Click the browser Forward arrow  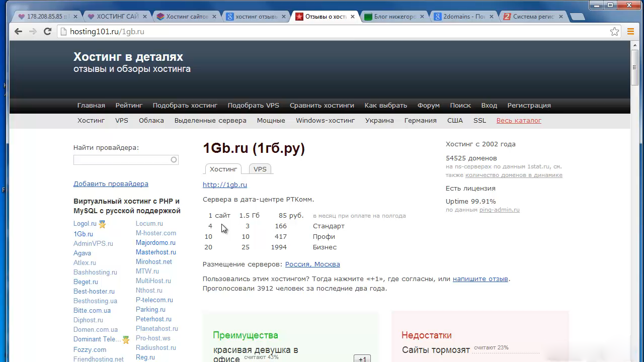(33, 31)
